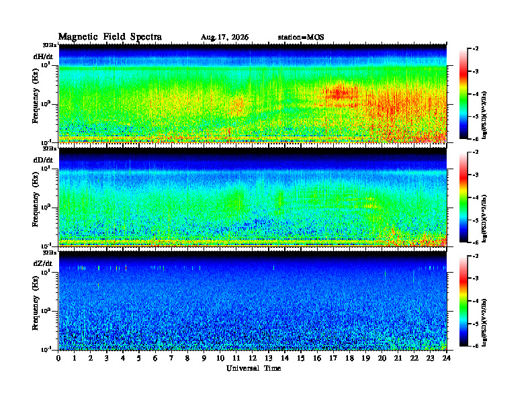
Task: Click the log(PSD) units label beside the dH/dt color bar
Action: (x=485, y=115)
